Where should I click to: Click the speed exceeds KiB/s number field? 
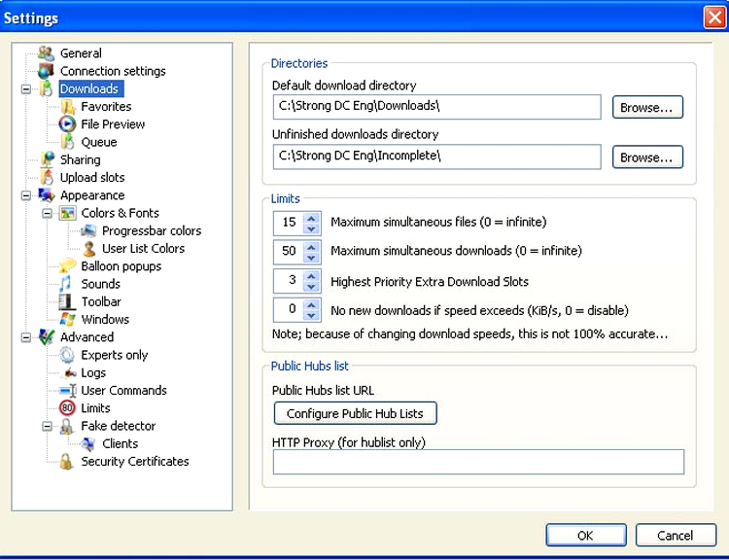(x=289, y=310)
